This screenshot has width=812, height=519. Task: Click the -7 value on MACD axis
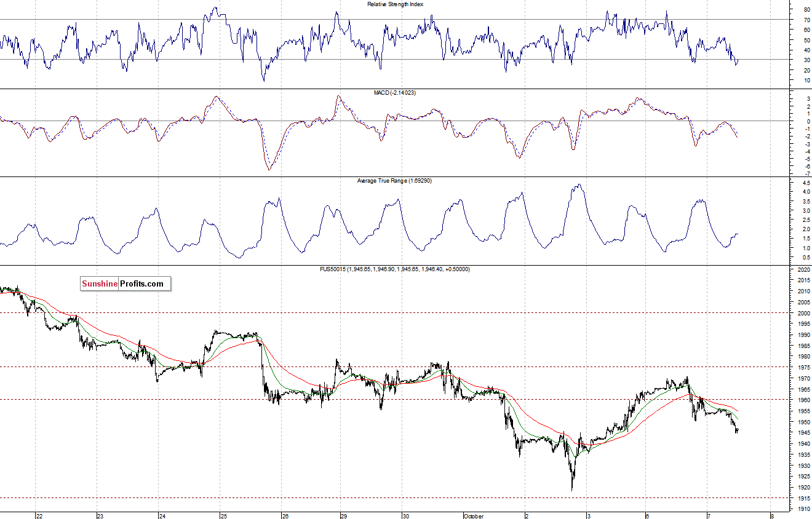(806, 174)
